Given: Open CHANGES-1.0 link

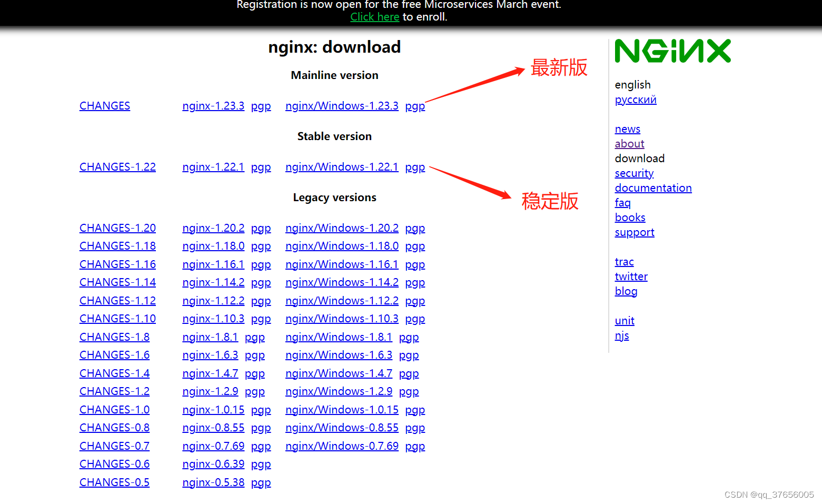Looking at the screenshot, I should [x=114, y=410].
